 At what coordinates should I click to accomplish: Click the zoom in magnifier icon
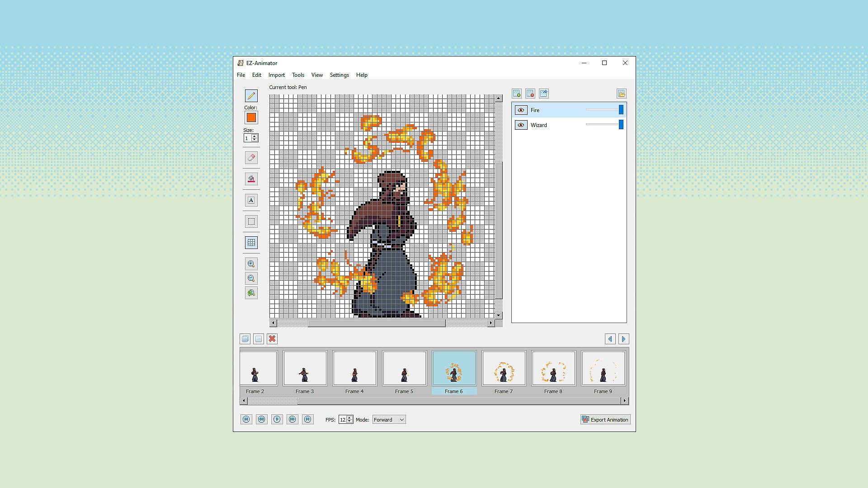pos(251,264)
